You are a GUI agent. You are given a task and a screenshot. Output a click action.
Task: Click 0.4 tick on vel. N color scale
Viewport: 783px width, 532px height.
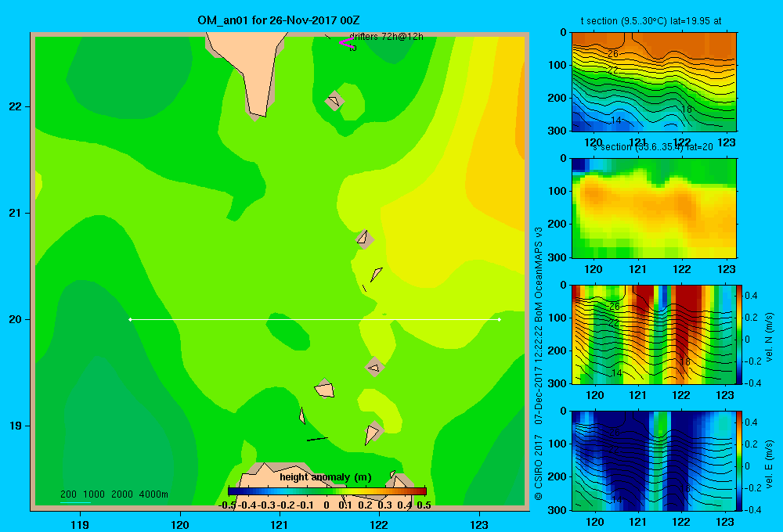[x=751, y=296]
